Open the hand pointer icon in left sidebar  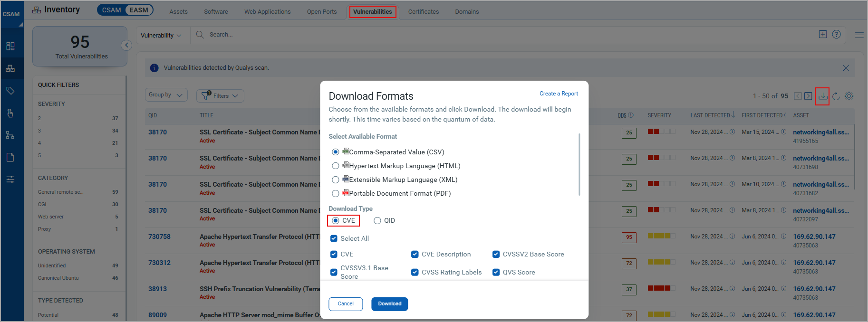[10, 113]
